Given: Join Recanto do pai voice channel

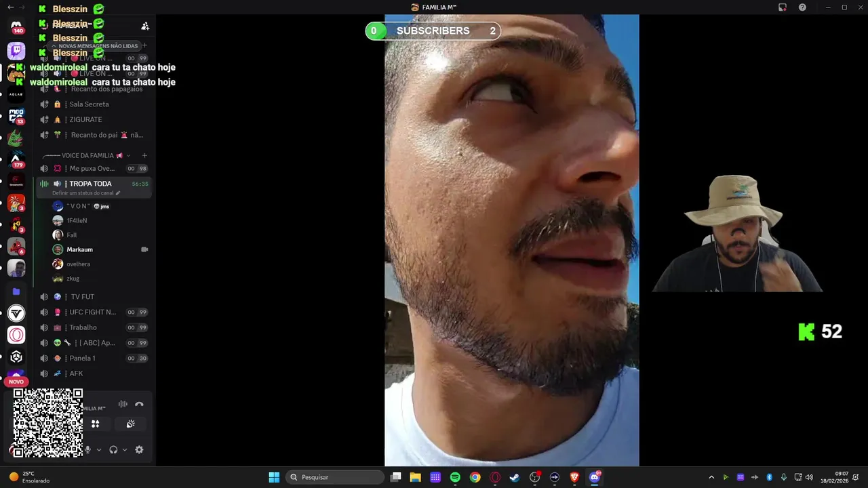Looking at the screenshot, I should coord(94,135).
